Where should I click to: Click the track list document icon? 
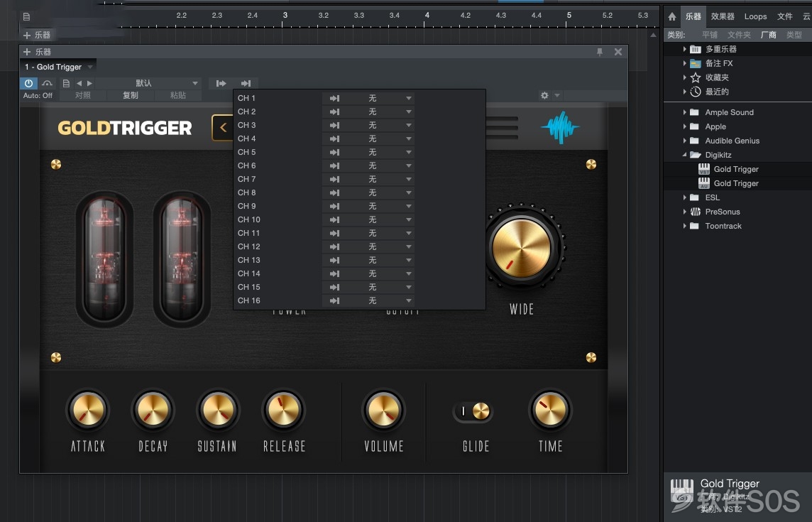pos(26,16)
